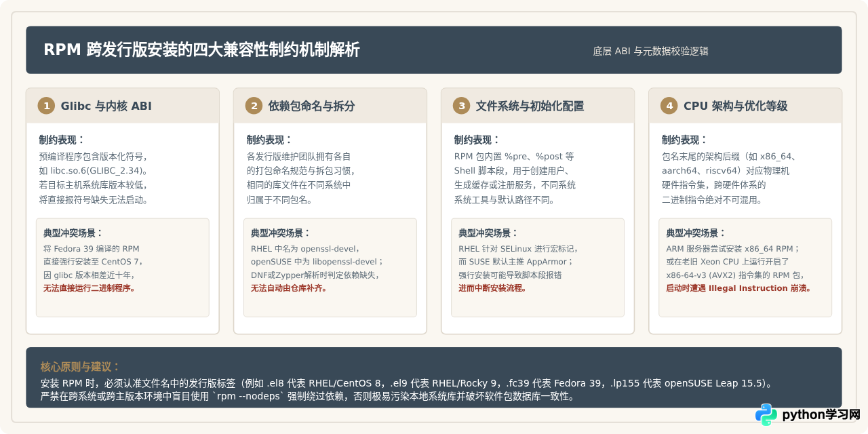
Task: Select the line '直接强行安装至 CentOS 7，'
Action: point(94,261)
